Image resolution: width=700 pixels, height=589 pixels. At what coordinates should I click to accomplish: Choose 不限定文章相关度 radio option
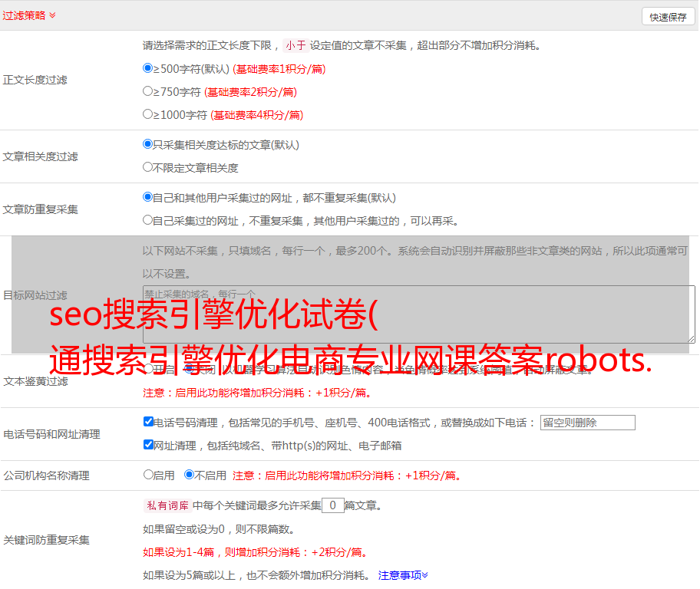pyautogui.click(x=148, y=167)
